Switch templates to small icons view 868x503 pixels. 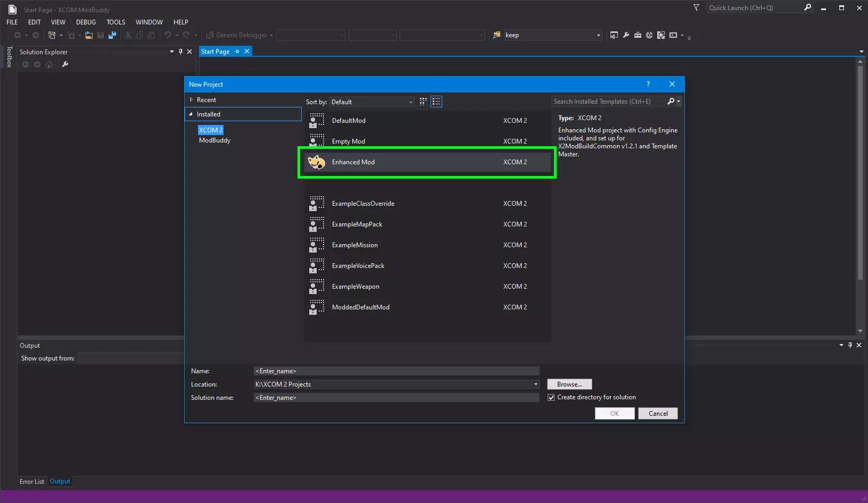(x=423, y=102)
